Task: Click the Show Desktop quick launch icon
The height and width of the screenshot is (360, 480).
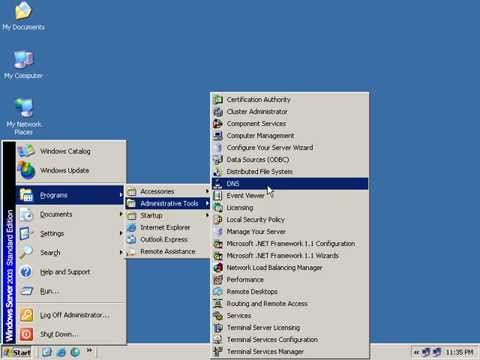Action: [x=47, y=352]
